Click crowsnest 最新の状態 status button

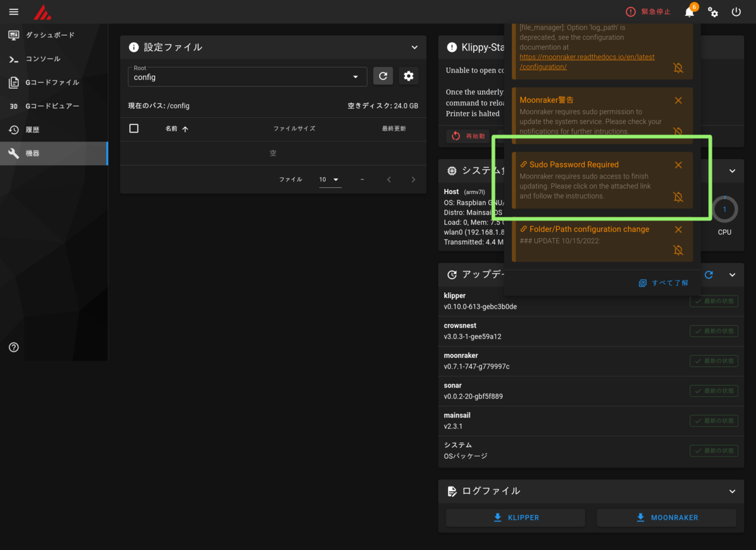tap(714, 331)
